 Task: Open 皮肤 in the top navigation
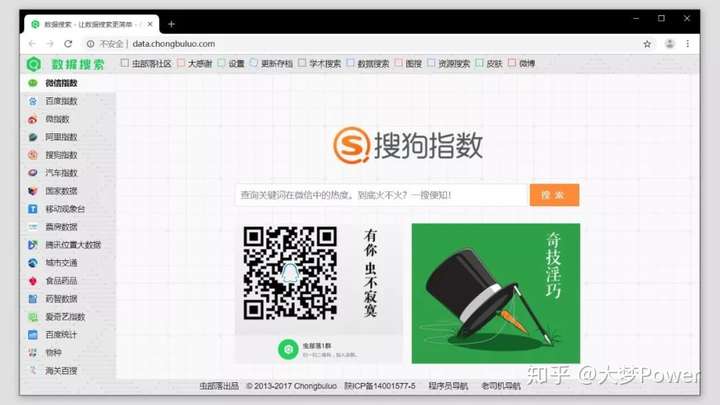coord(489,63)
